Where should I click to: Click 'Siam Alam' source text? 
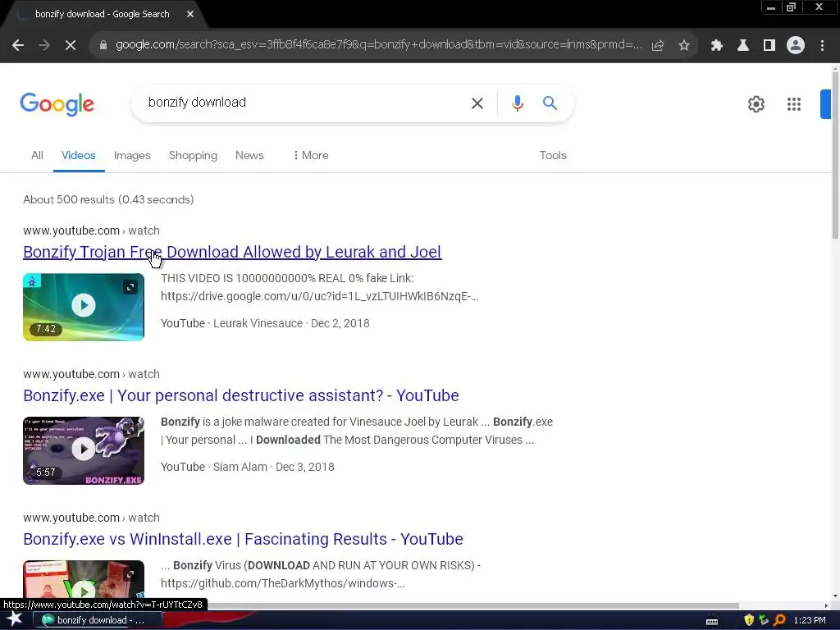240,467
